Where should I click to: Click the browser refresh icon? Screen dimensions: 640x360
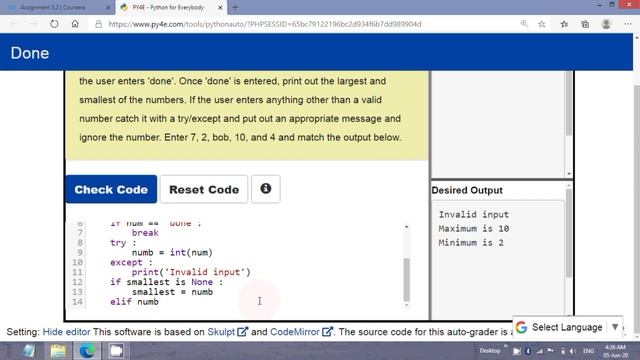tap(54, 24)
